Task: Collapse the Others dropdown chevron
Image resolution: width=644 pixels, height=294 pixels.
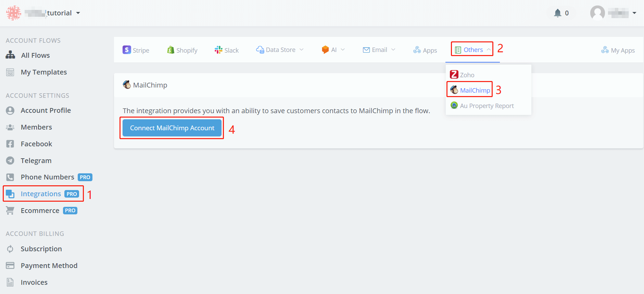Action: 489,50
